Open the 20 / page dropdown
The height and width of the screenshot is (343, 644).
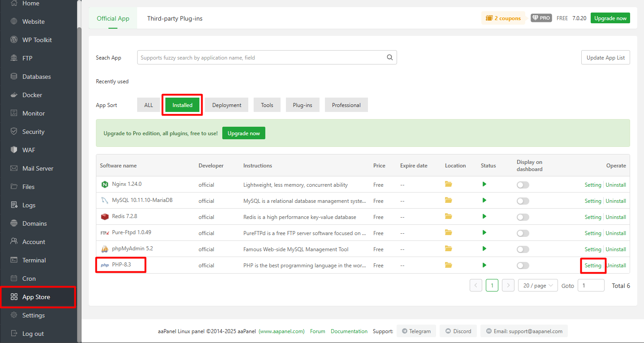point(538,285)
